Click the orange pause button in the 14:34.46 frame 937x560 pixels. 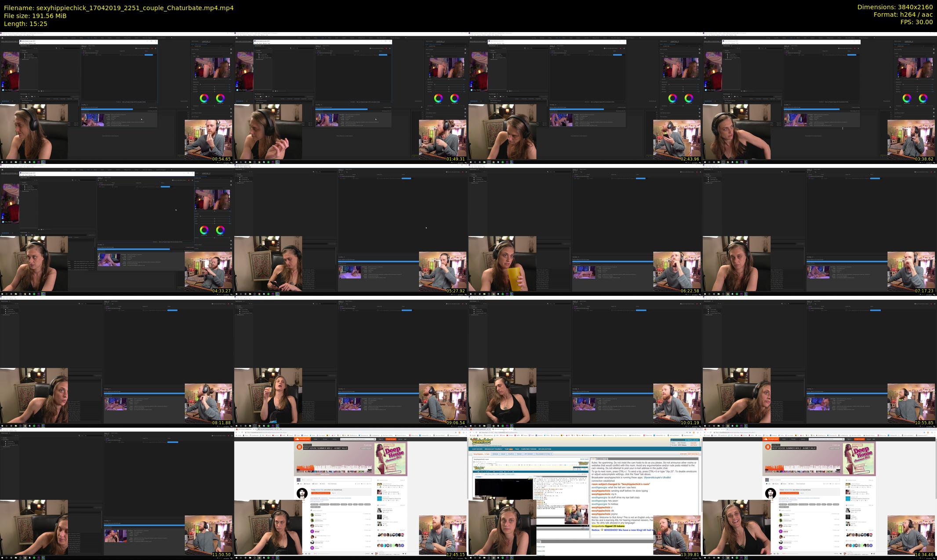click(768, 447)
